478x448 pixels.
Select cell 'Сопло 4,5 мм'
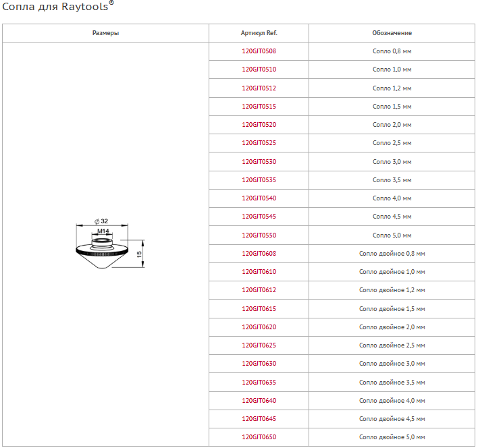392,217
